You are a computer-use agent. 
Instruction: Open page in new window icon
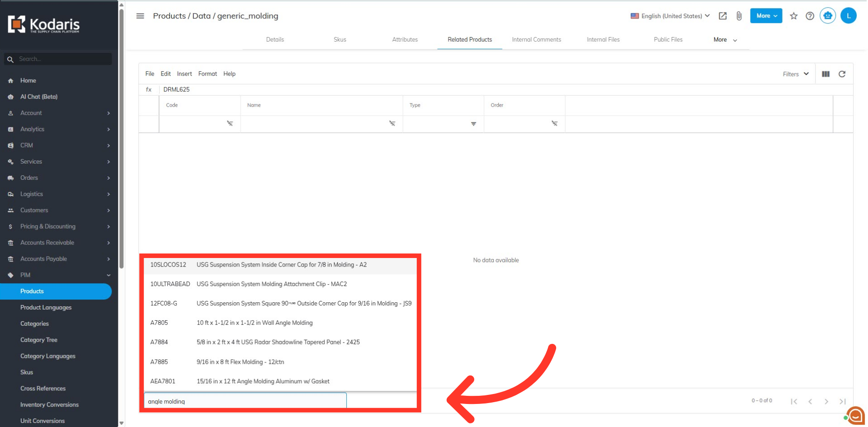pos(723,16)
